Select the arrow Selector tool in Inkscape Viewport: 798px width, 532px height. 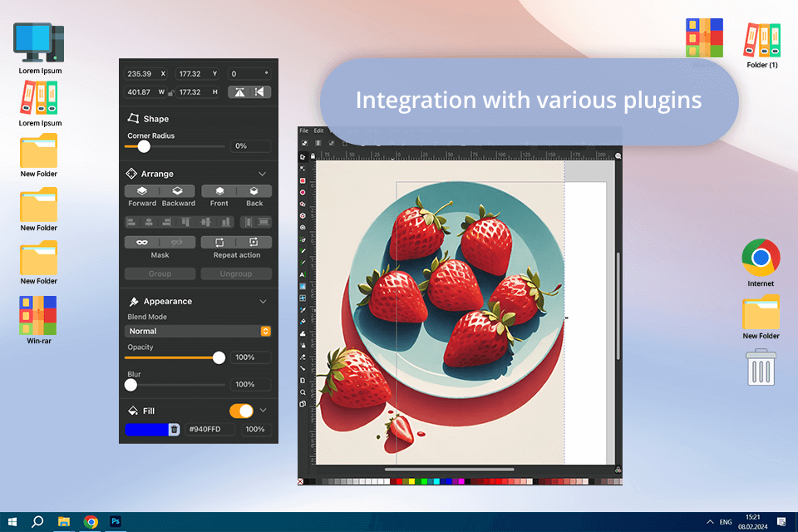[x=303, y=157]
